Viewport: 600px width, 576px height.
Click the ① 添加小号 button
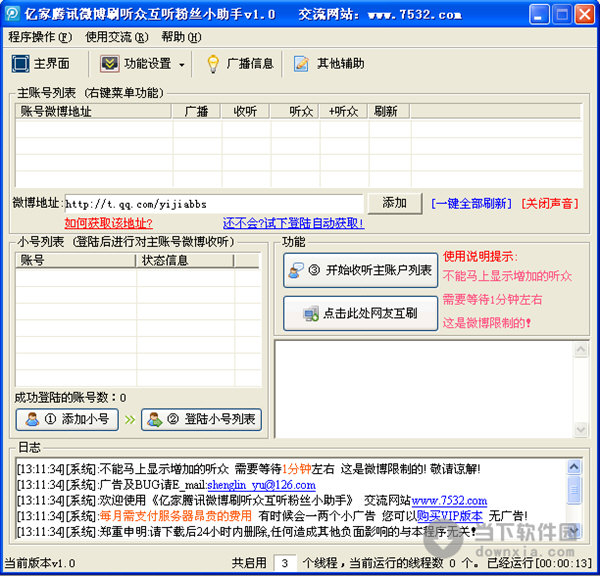67,419
